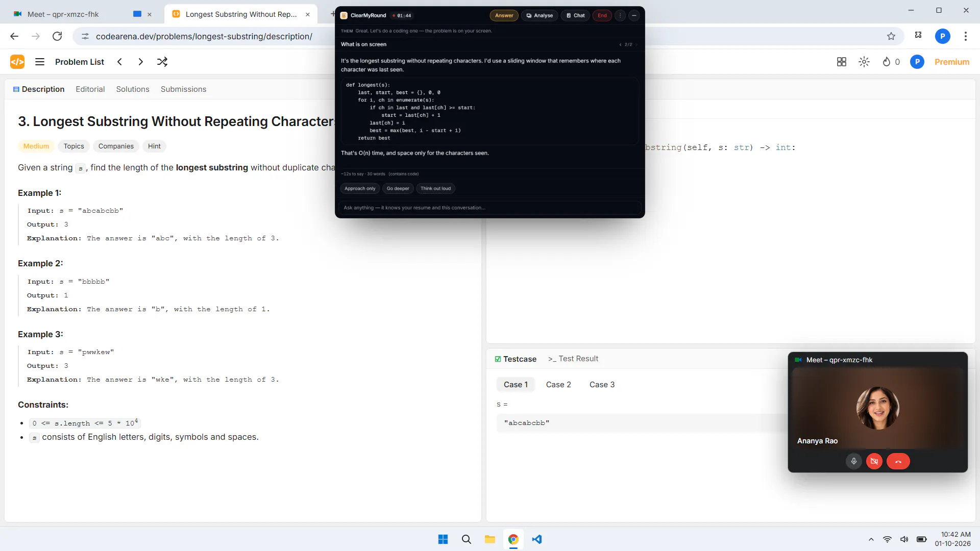The width and height of the screenshot is (980, 551).
Task: Open the Analyse mode in ClearMyRound
Action: [540, 15]
